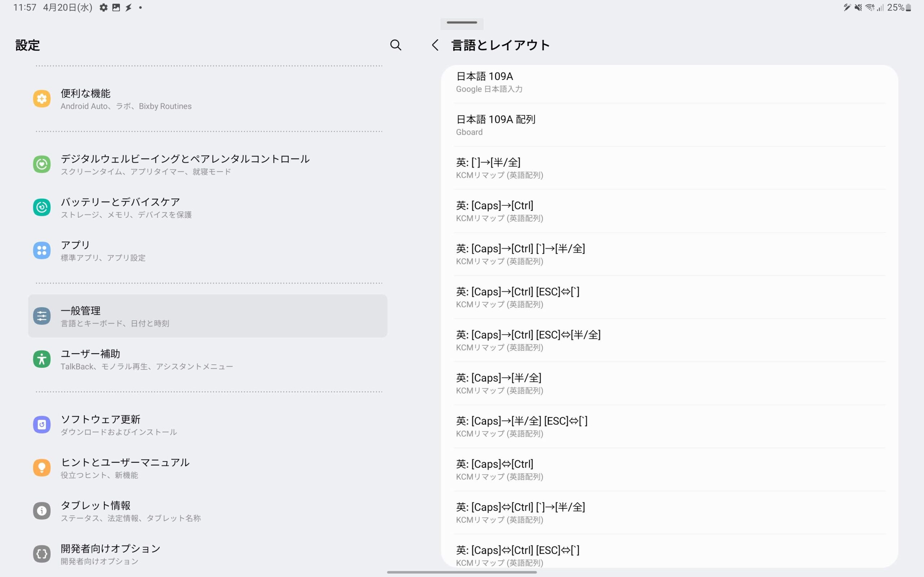Open ユーザー補助 settings entry
The image size is (924, 577).
208,359
